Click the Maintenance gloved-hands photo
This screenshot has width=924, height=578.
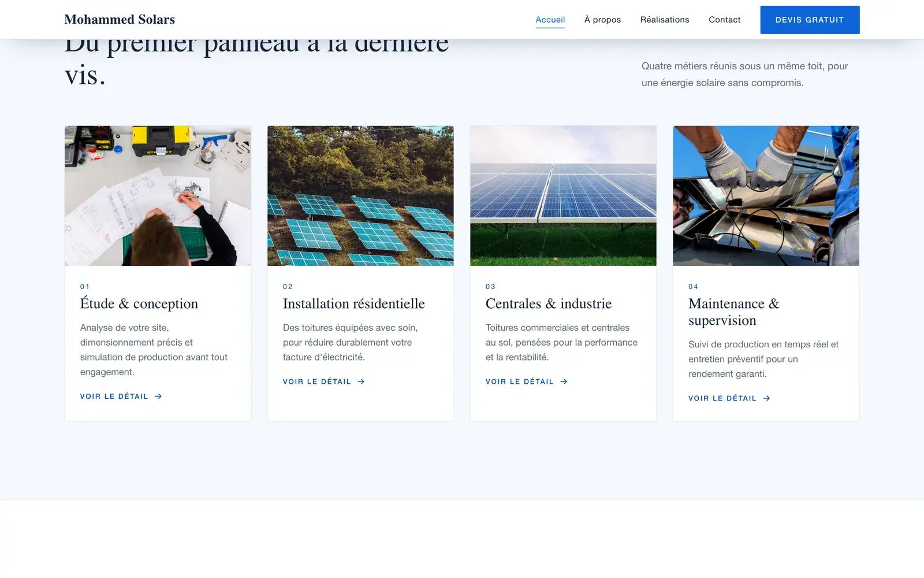[x=766, y=196]
